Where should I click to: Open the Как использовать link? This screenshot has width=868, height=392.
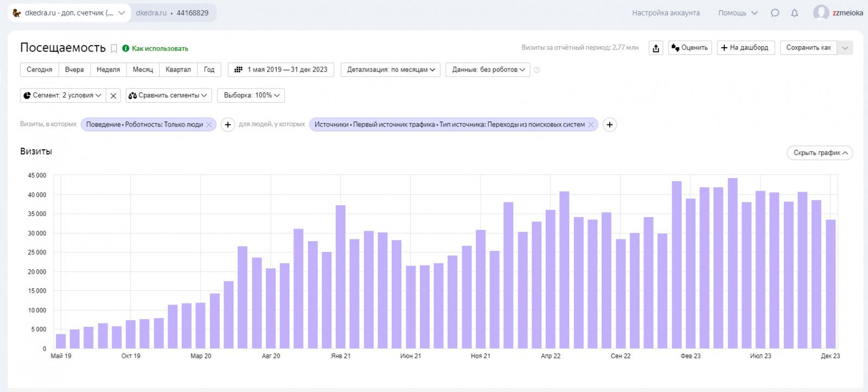pyautogui.click(x=159, y=48)
